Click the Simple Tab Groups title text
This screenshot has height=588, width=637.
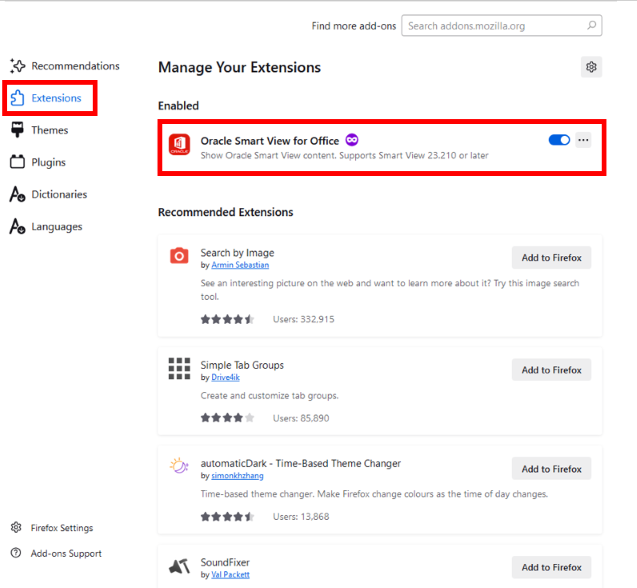pyautogui.click(x=242, y=365)
